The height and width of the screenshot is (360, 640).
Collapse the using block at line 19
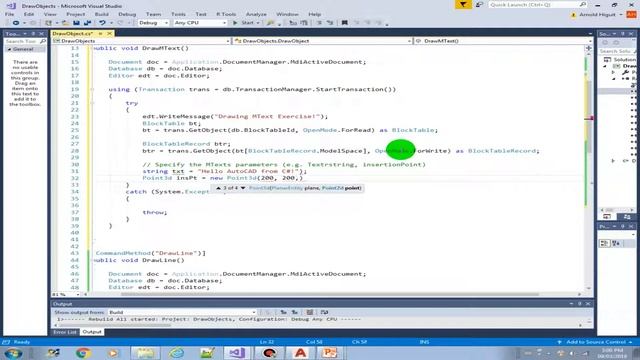pyautogui.click(x=92, y=89)
